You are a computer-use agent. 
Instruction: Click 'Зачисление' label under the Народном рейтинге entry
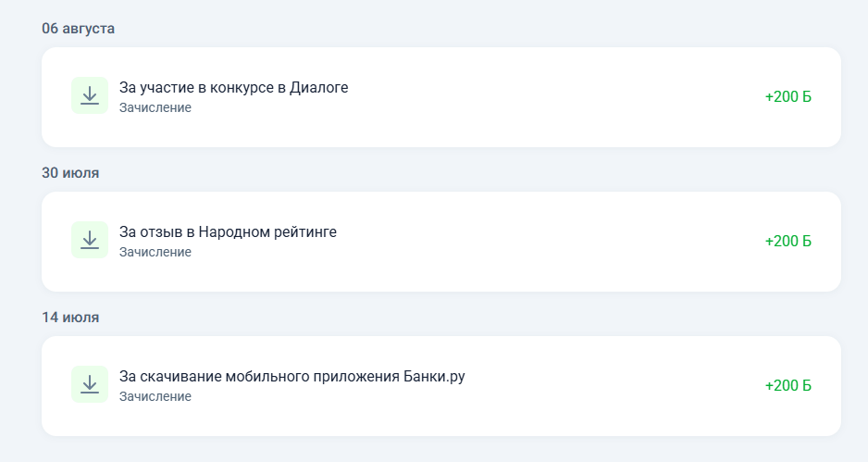[x=155, y=252]
